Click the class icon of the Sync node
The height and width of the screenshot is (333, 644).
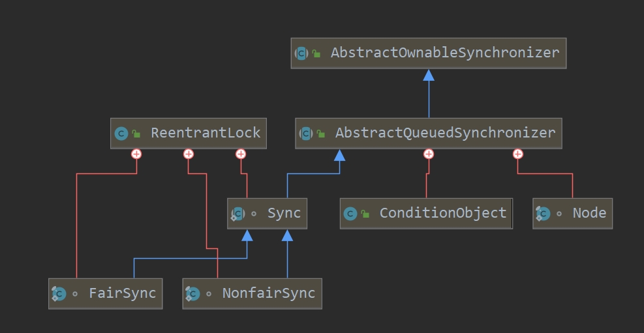(x=238, y=214)
